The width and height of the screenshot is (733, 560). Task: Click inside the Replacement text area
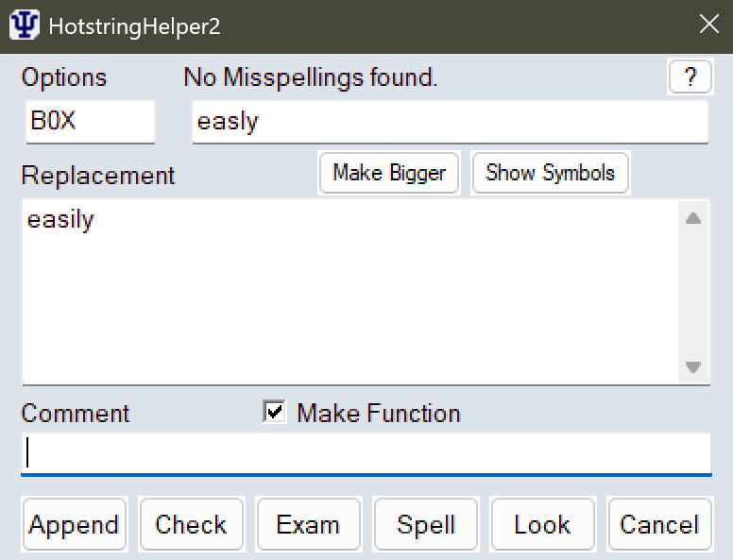point(350,292)
